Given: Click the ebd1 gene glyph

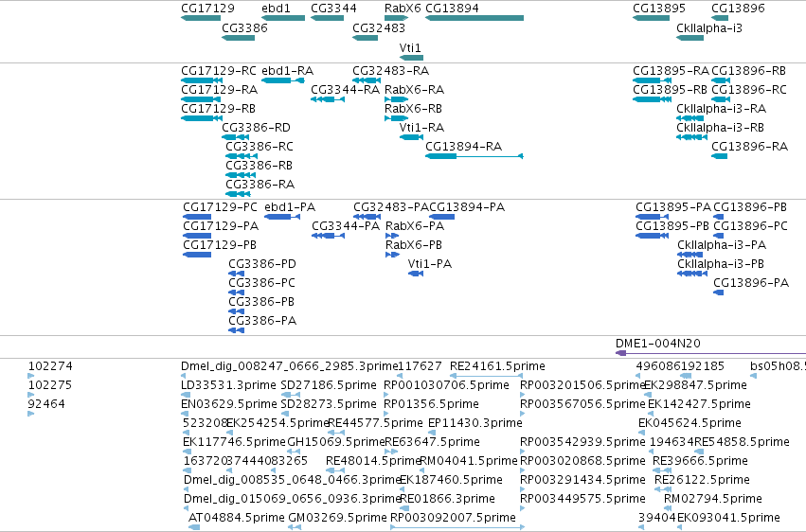Looking at the screenshot, I should 283,18.
